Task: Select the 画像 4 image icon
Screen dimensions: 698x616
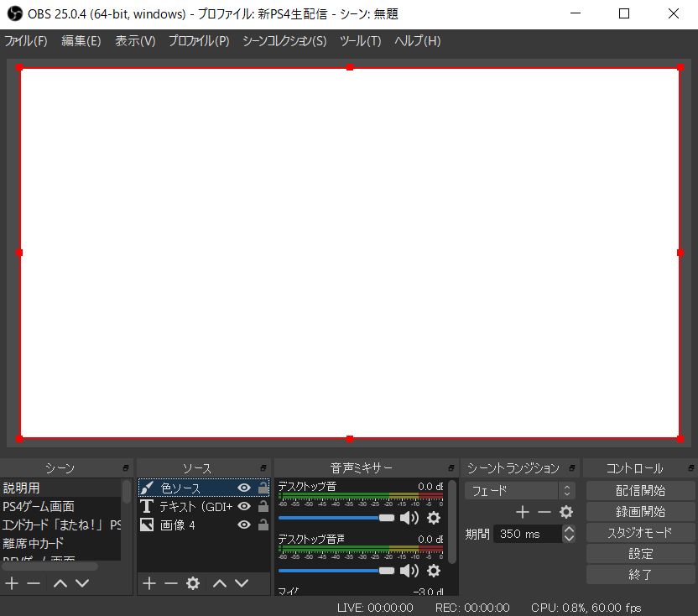Action: coord(147,525)
